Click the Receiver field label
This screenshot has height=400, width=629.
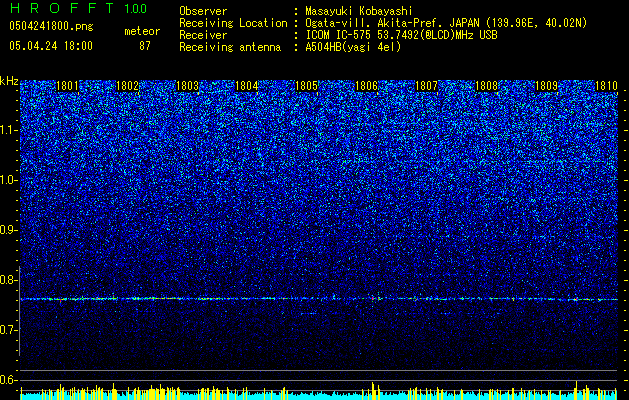[x=203, y=35]
